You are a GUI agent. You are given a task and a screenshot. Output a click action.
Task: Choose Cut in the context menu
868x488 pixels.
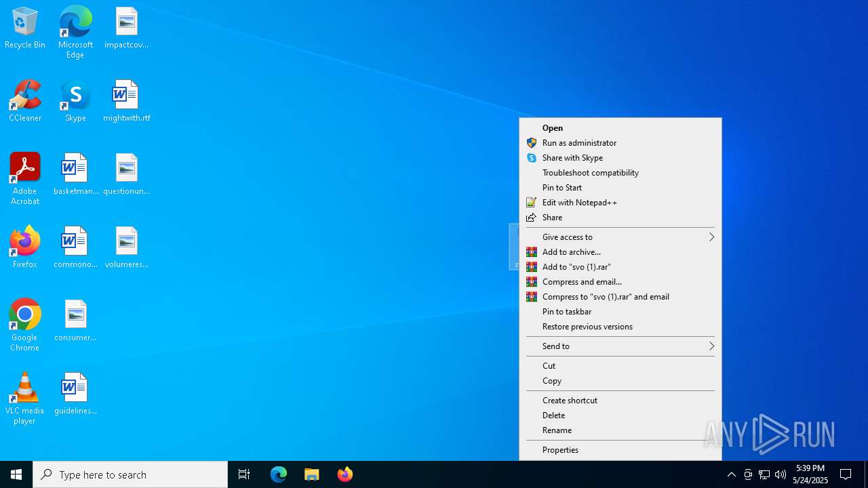coord(620,366)
